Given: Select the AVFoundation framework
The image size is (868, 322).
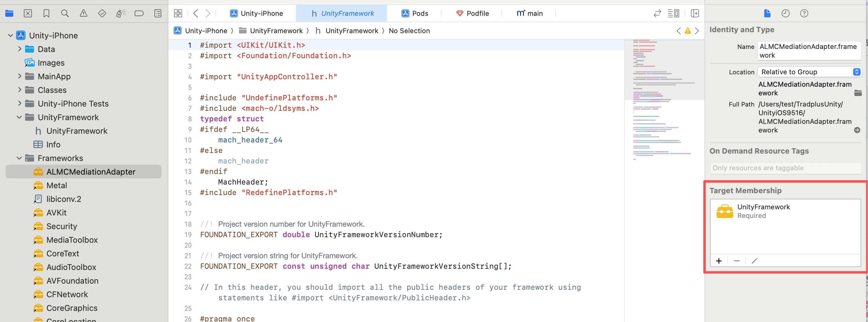Looking at the screenshot, I should tap(72, 281).
